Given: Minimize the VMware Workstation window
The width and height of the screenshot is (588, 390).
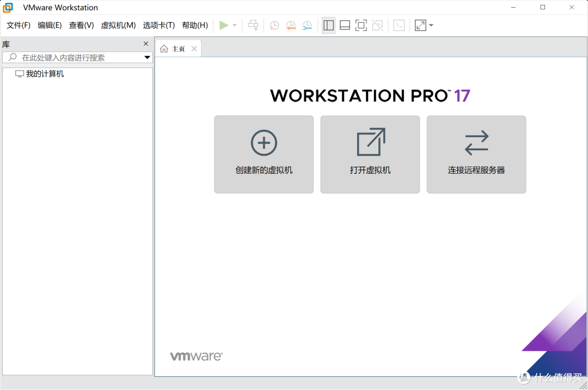Looking at the screenshot, I should 513,8.
